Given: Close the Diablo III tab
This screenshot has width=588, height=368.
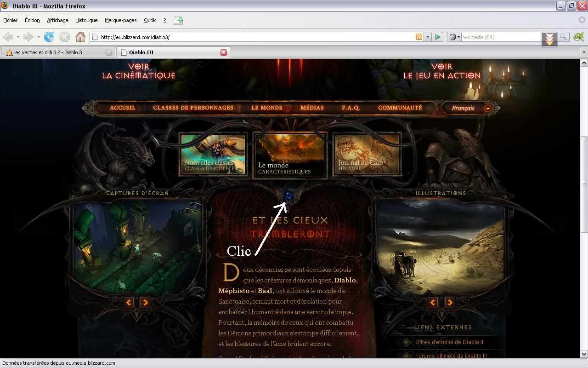Looking at the screenshot, I should point(224,52).
